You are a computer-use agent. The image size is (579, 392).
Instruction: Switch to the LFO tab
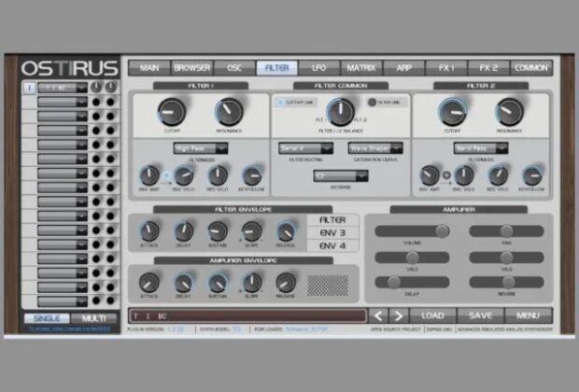click(319, 68)
